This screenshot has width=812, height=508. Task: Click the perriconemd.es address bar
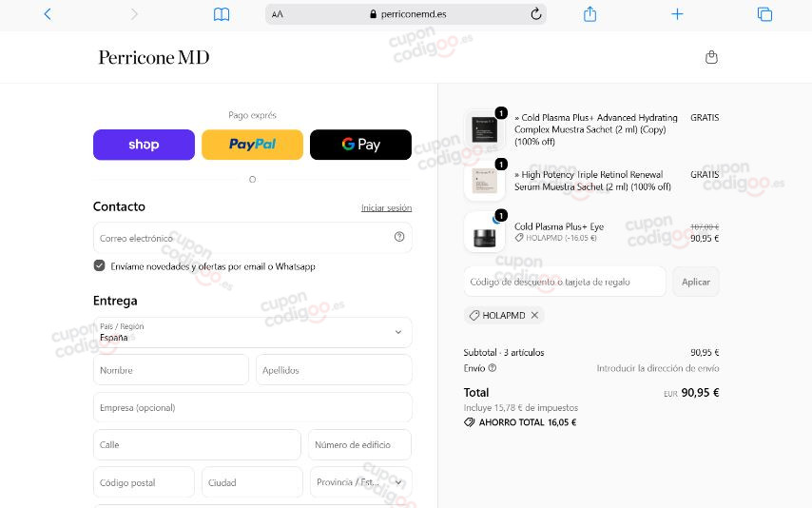coord(406,14)
